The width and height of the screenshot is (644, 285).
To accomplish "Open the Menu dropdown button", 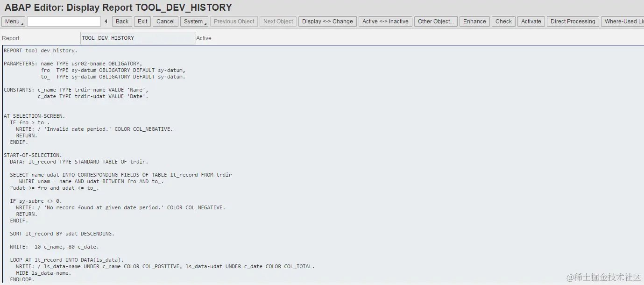I will point(14,21).
